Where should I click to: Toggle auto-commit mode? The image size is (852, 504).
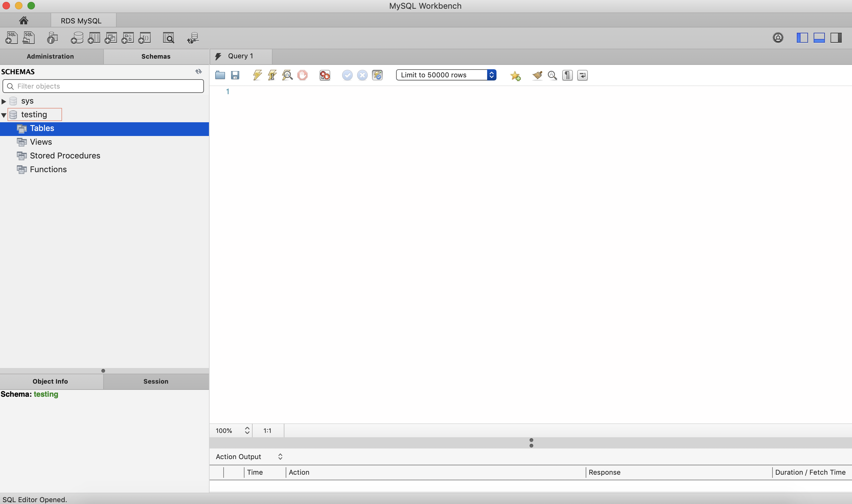tap(377, 75)
